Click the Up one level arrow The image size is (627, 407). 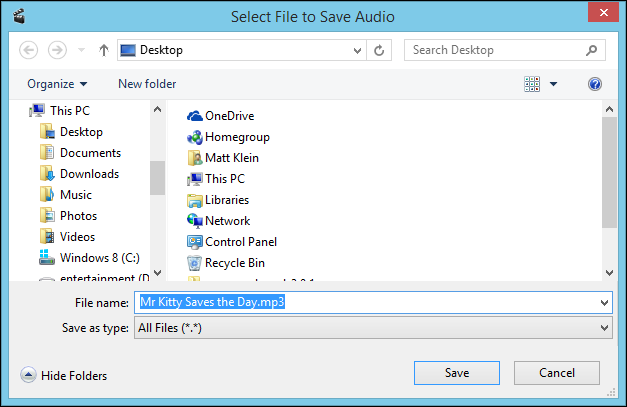pos(104,50)
